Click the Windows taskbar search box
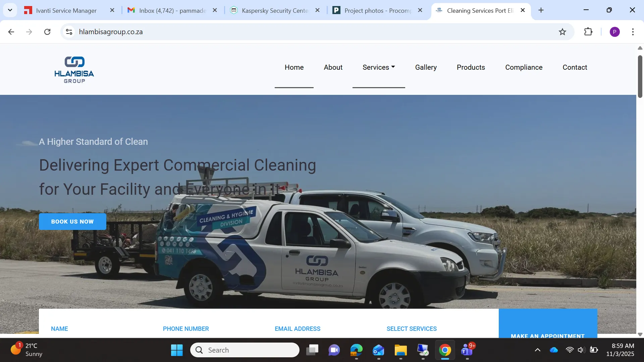 pyautogui.click(x=245, y=350)
